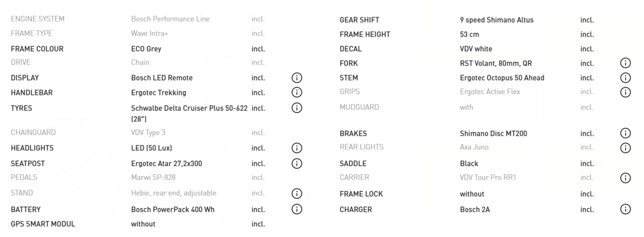Show Seatpost Ergotec Atar info
This screenshot has height=237, width=644.
click(x=297, y=163)
